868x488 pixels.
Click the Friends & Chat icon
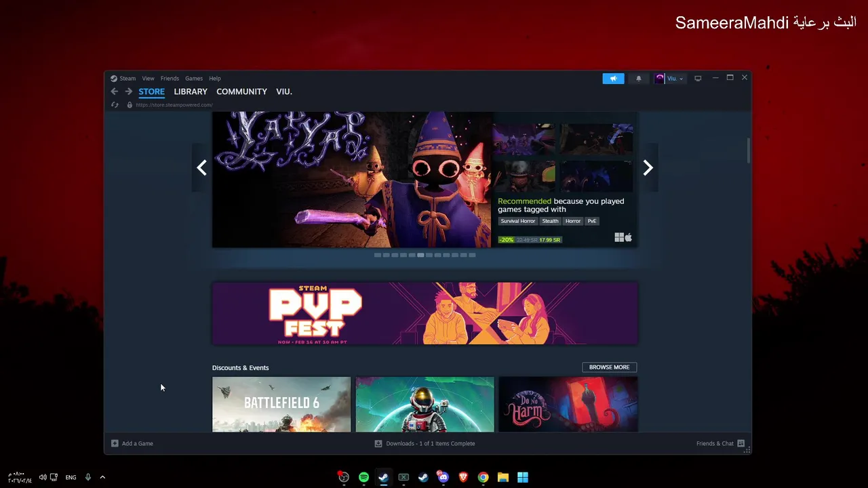[741, 443]
